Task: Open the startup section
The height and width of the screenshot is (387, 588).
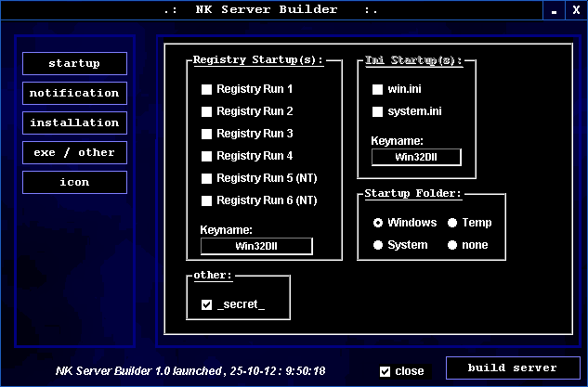Action: (x=74, y=63)
